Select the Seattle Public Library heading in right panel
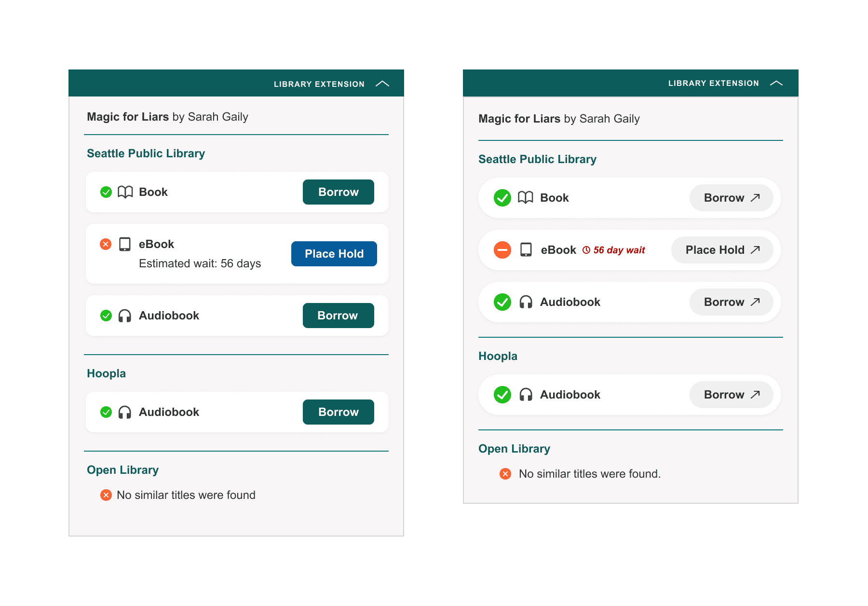Screen dimensions: 868x606 [x=537, y=159]
